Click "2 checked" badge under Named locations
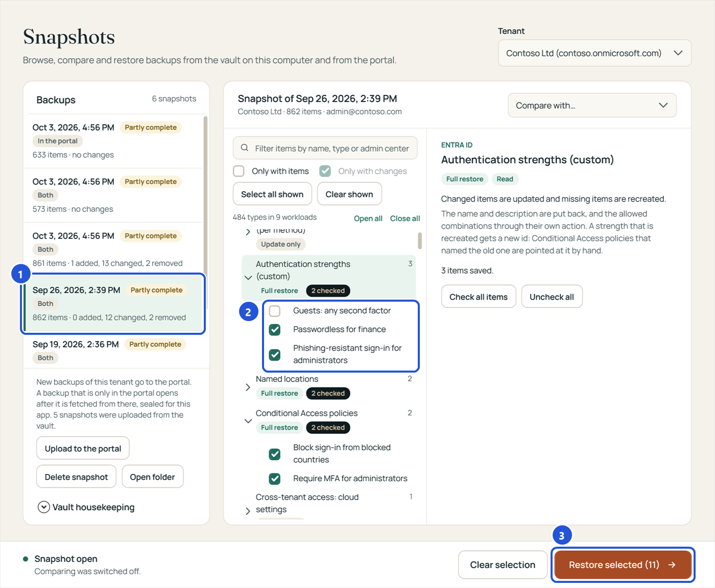The width and height of the screenshot is (715, 588). click(x=328, y=394)
